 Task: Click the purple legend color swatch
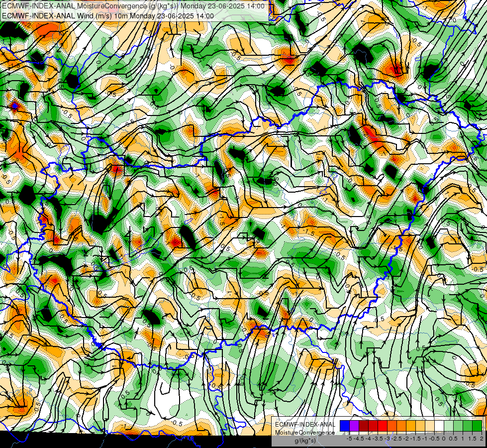click(x=354, y=426)
